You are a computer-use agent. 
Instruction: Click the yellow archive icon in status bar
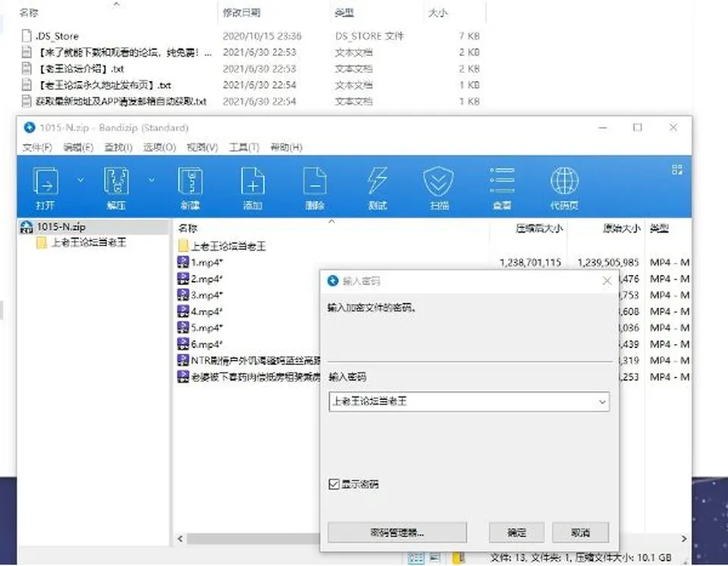458,558
